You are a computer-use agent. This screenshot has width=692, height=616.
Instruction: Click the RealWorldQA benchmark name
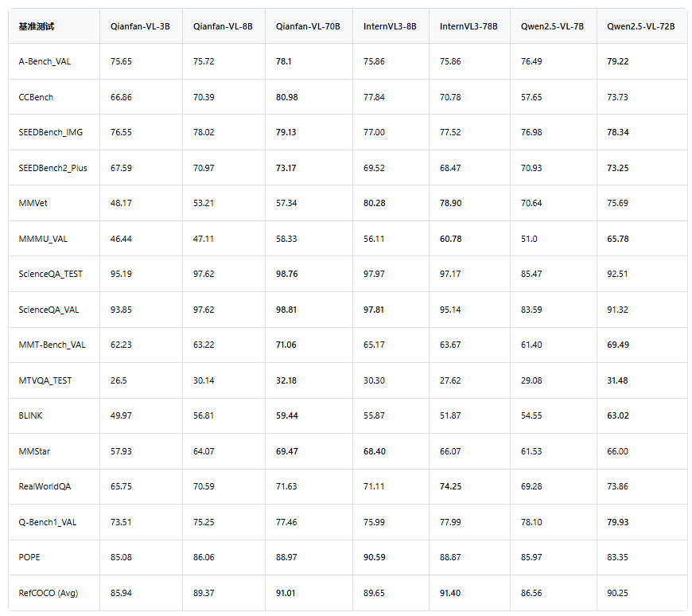click(x=45, y=486)
